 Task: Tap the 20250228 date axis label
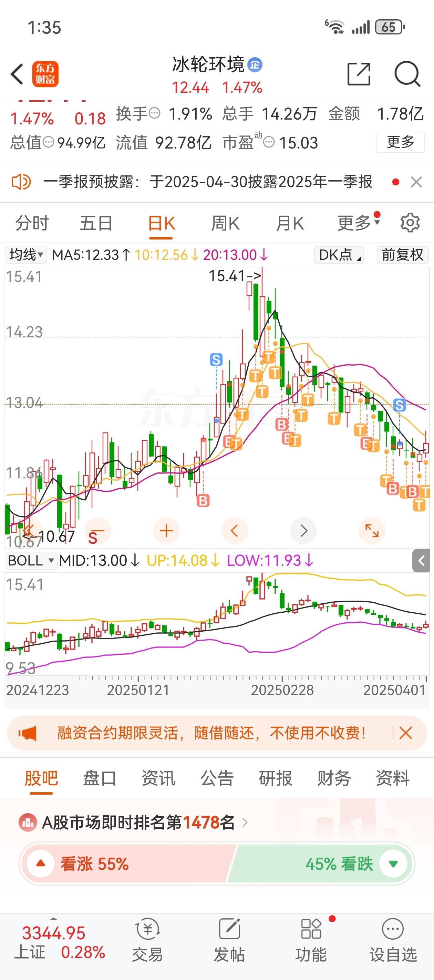pos(282,690)
